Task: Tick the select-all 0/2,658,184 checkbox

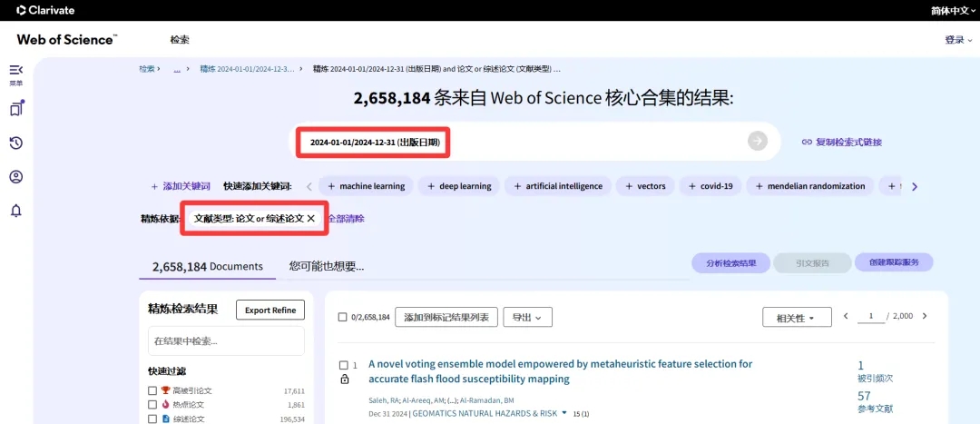Action: pyautogui.click(x=342, y=317)
